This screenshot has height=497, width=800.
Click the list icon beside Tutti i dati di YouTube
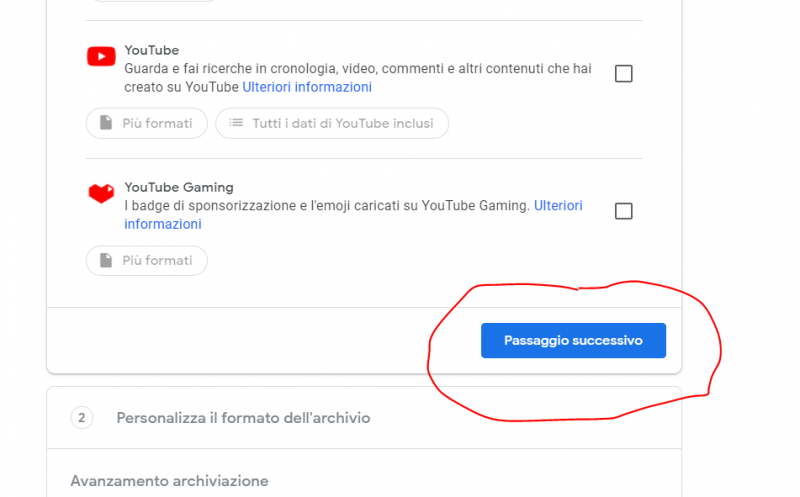(236, 123)
